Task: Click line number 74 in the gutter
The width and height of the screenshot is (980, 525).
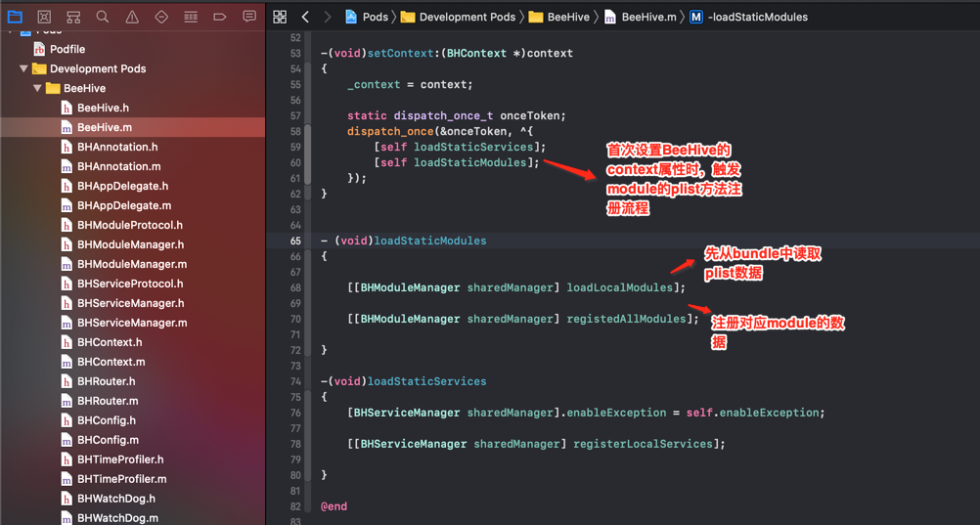Action: coord(295,381)
